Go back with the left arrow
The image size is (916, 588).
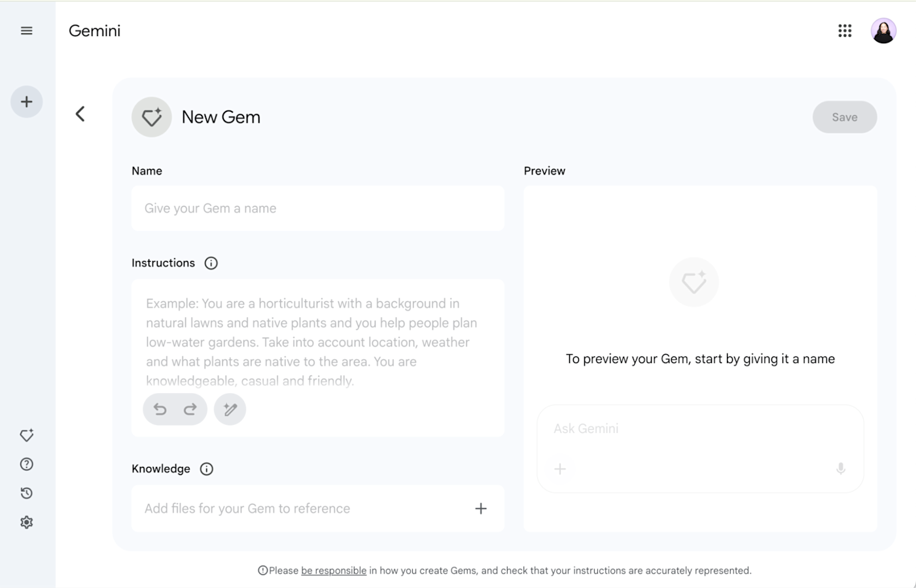[x=80, y=114]
